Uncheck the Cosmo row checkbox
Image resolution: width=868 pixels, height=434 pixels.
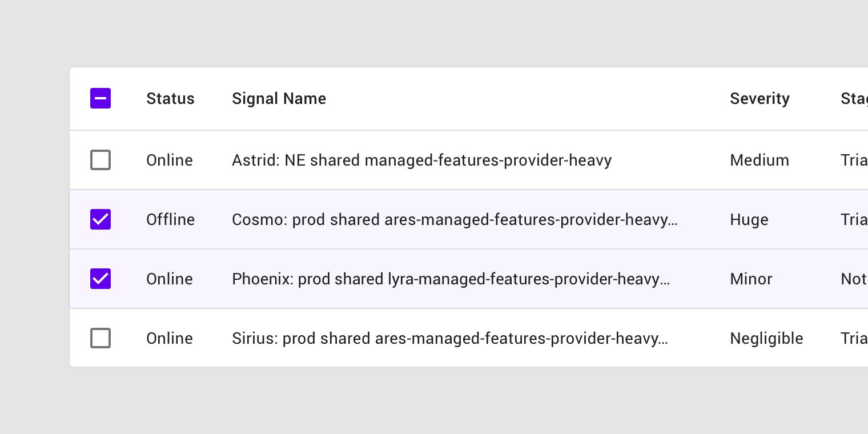(101, 219)
